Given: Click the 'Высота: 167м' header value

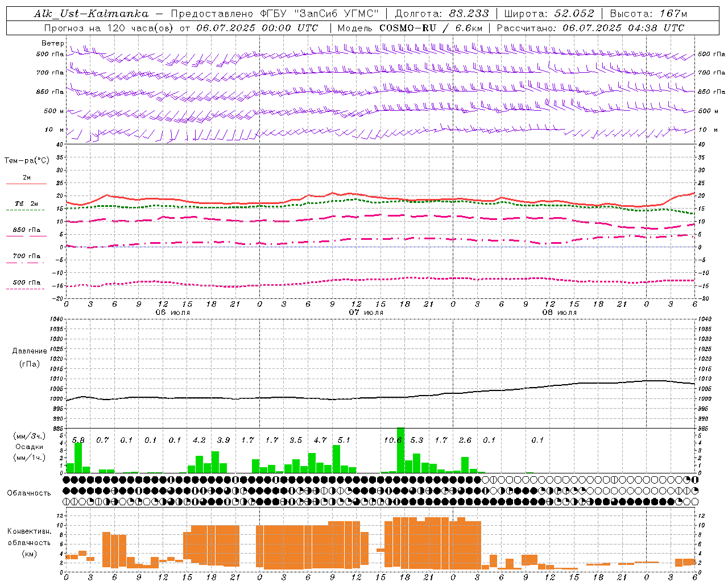Looking at the screenshot, I should [x=648, y=14].
